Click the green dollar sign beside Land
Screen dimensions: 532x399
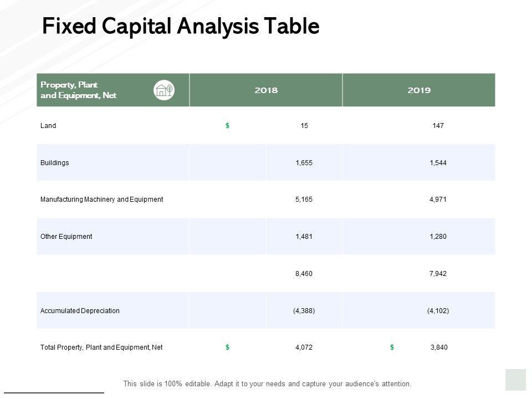tap(228, 126)
